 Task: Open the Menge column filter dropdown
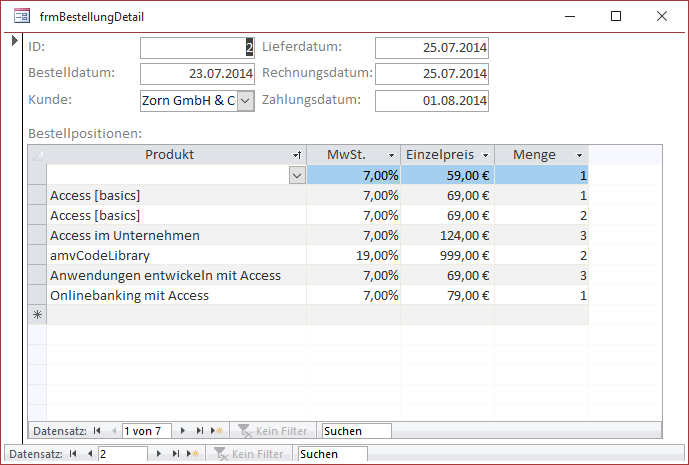579,155
